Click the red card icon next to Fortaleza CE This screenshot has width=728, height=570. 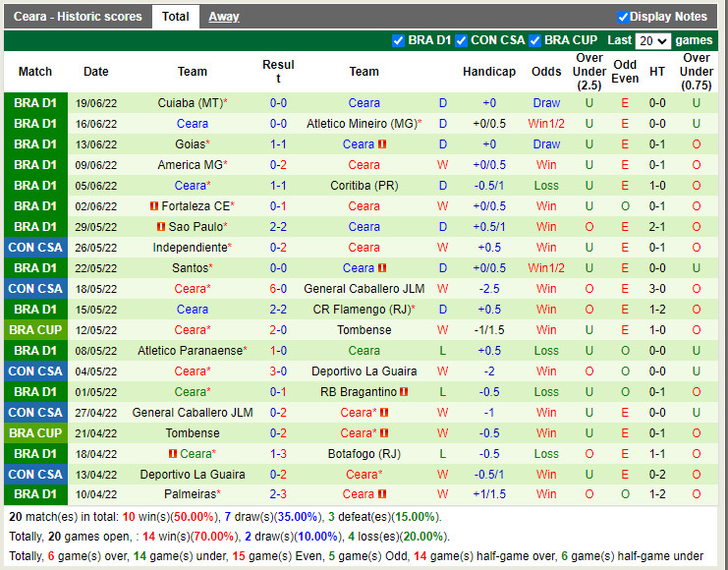[x=154, y=205]
